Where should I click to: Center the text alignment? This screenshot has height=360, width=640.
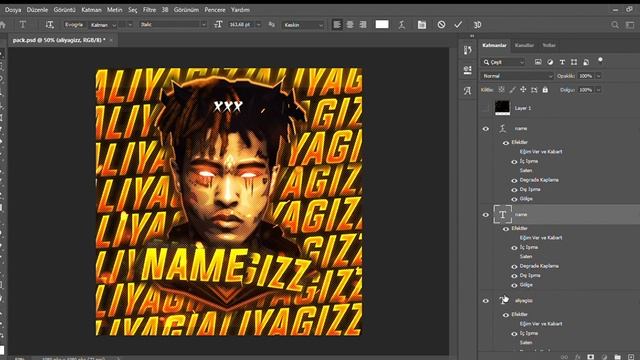tap(350, 24)
